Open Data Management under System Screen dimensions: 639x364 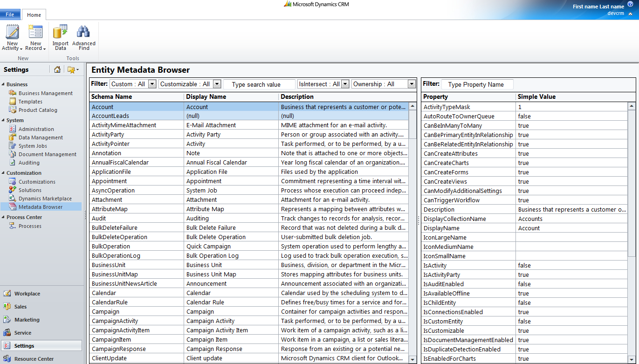41,137
